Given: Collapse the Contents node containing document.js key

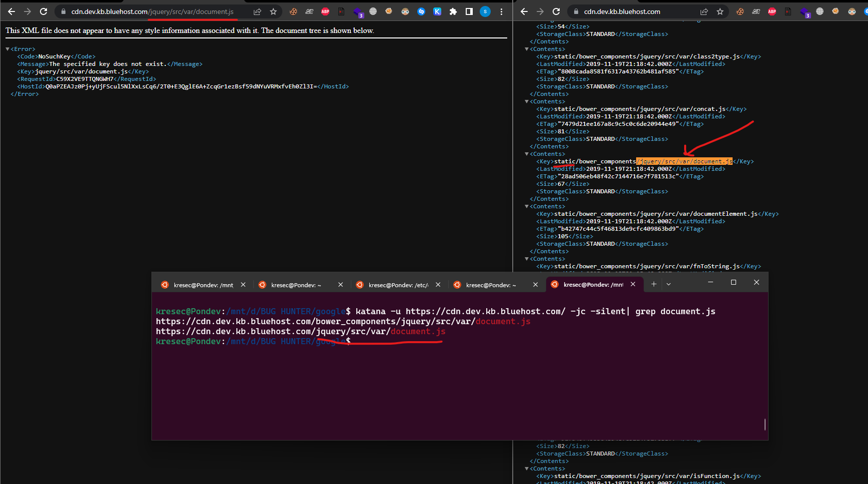Looking at the screenshot, I should tap(527, 154).
